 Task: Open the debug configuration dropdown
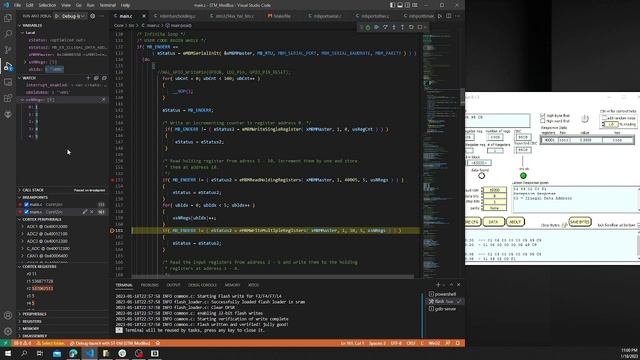pyautogui.click(x=73, y=16)
